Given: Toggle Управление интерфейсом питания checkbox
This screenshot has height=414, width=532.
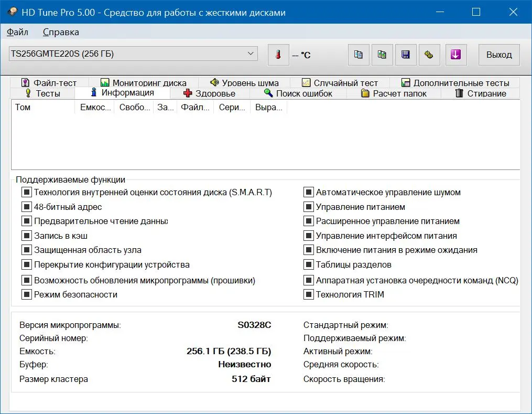Looking at the screenshot, I should [308, 236].
